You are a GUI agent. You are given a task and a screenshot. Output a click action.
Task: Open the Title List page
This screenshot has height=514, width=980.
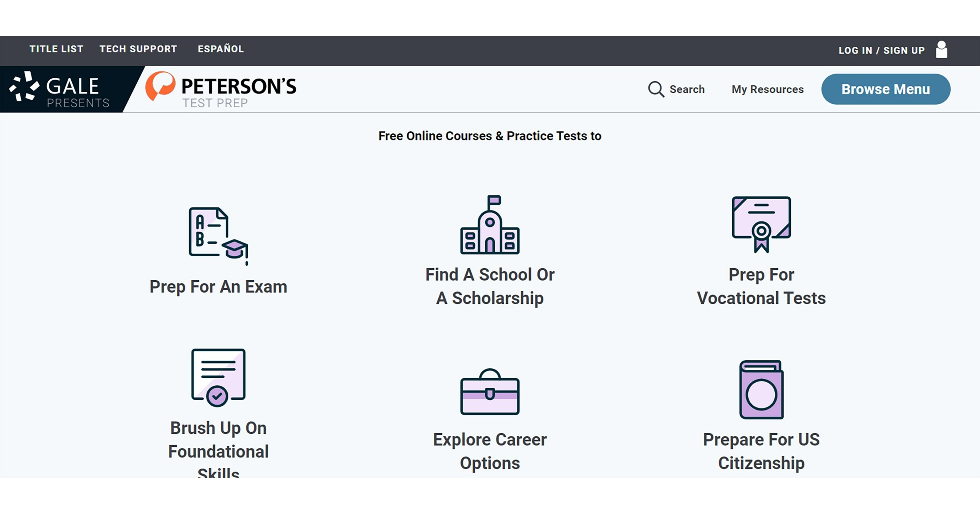tap(56, 49)
